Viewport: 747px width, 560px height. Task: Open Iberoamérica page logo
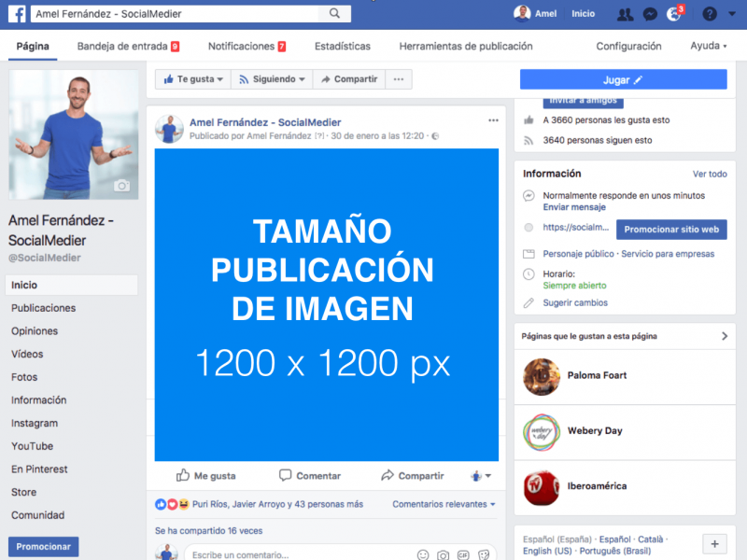click(542, 487)
